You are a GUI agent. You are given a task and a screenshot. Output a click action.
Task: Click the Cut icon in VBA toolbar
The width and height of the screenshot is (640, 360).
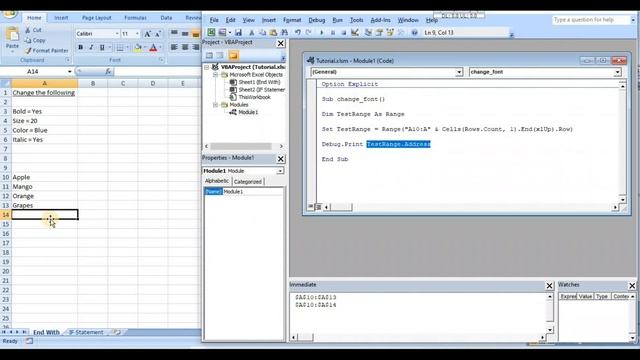(x=251, y=32)
